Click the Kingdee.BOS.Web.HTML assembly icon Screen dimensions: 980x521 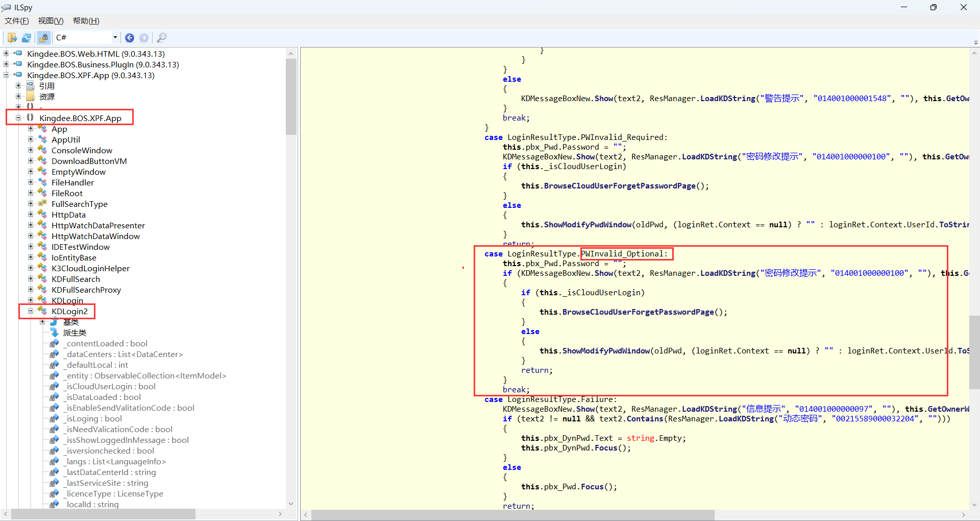click(x=18, y=53)
